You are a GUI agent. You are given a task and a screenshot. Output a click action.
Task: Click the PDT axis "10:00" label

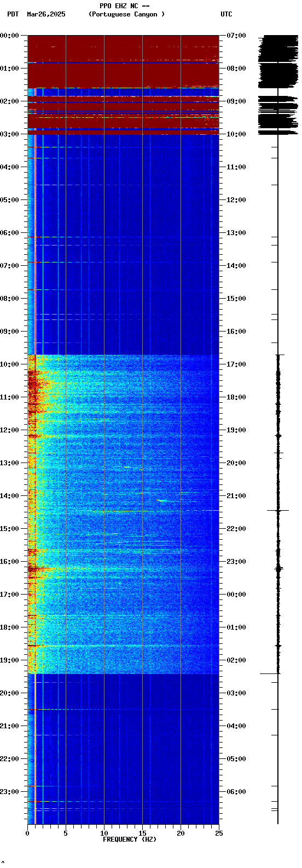click(10, 364)
